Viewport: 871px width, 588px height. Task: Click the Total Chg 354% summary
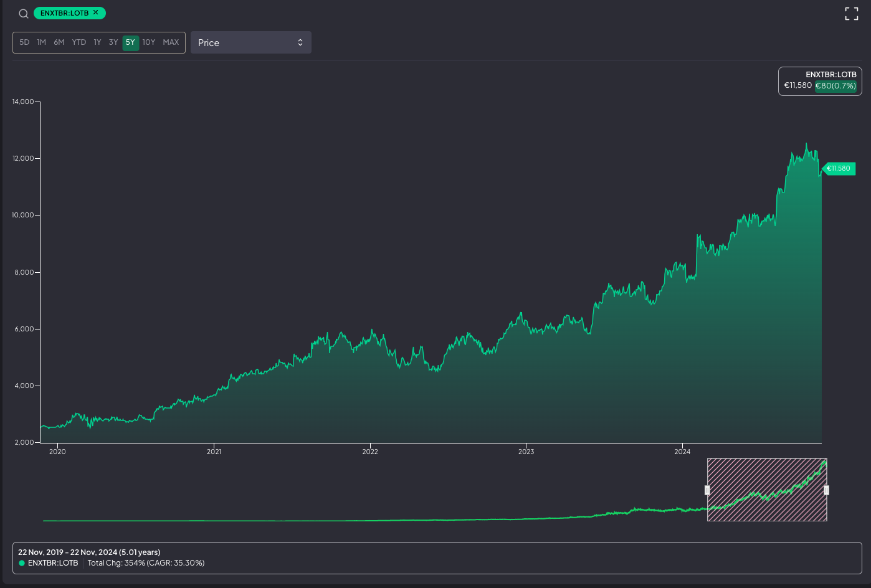click(x=146, y=563)
